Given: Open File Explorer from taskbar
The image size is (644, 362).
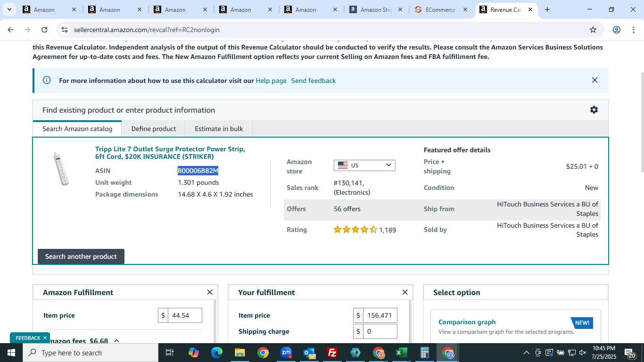Looking at the screenshot, I should [239, 353].
